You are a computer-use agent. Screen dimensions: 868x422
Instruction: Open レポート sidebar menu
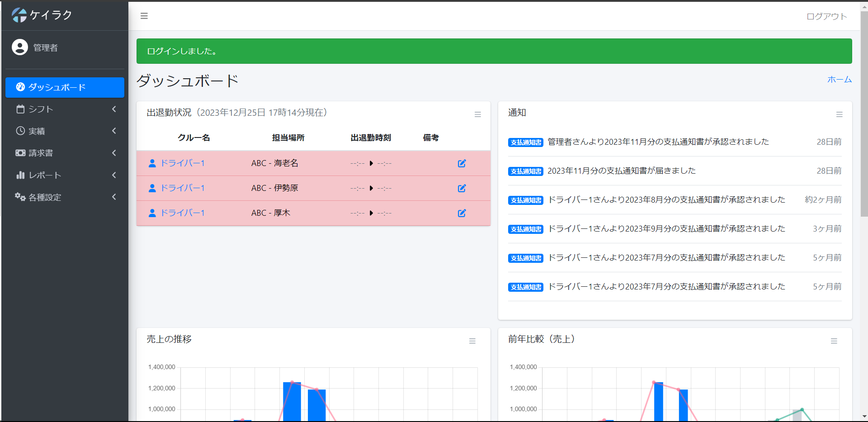tap(65, 175)
